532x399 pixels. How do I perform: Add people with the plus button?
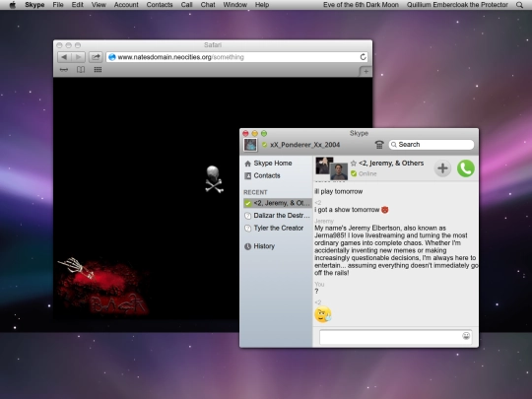point(442,168)
